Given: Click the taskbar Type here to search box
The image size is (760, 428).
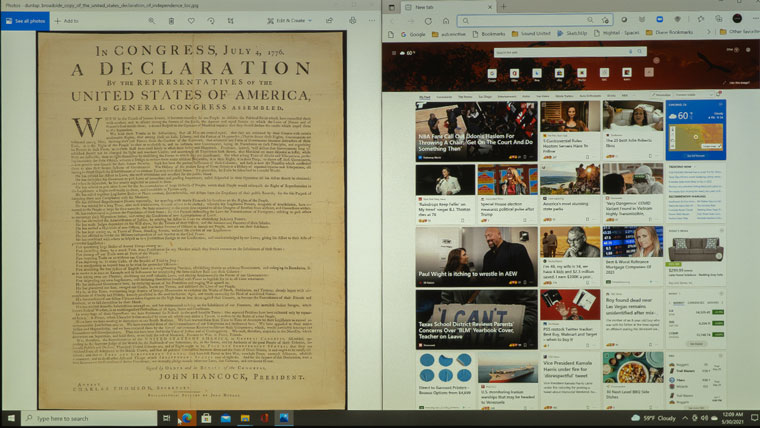Looking at the screenshot, I should click(x=89, y=418).
